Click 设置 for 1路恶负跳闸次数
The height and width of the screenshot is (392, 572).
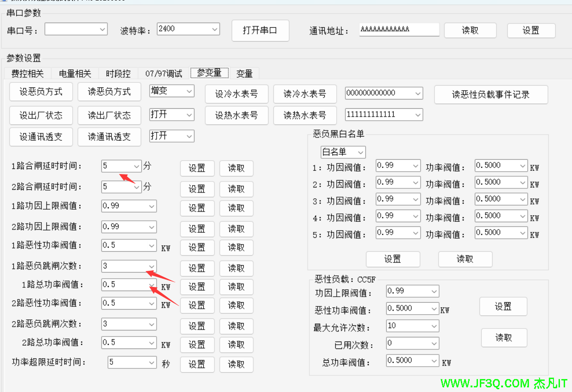point(197,268)
